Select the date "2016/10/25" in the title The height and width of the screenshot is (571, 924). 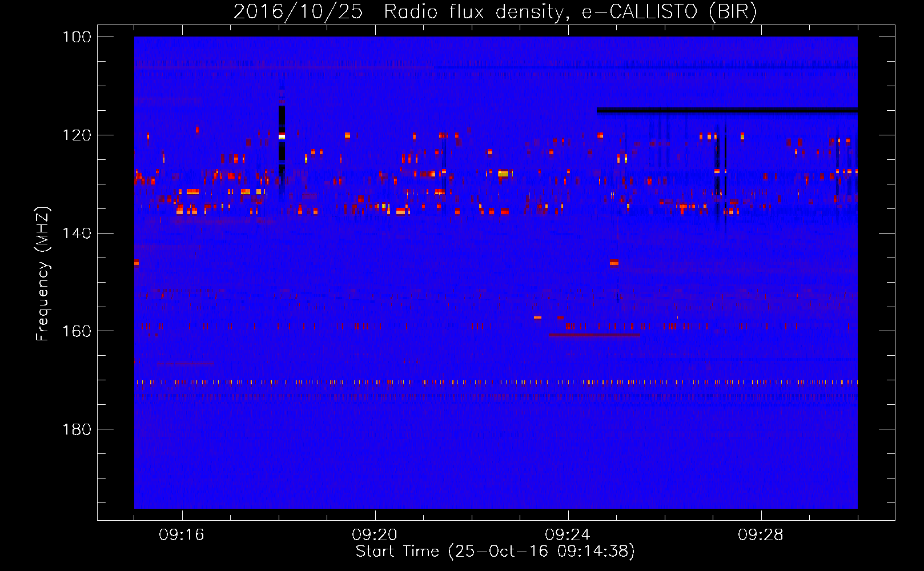tap(298, 12)
